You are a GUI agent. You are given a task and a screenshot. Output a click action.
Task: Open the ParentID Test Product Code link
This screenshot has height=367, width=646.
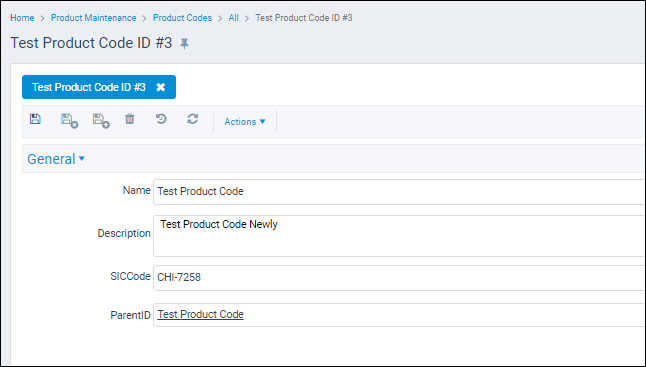point(201,314)
